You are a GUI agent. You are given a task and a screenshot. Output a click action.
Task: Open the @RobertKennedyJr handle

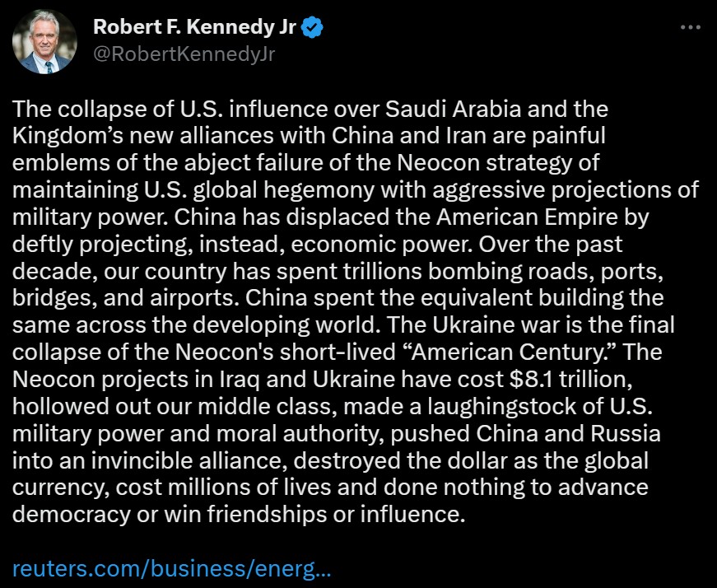pyautogui.click(x=184, y=55)
